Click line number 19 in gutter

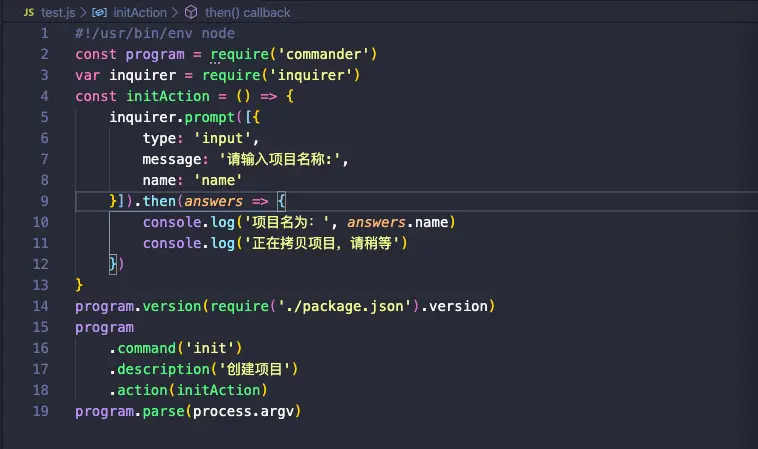(41, 411)
